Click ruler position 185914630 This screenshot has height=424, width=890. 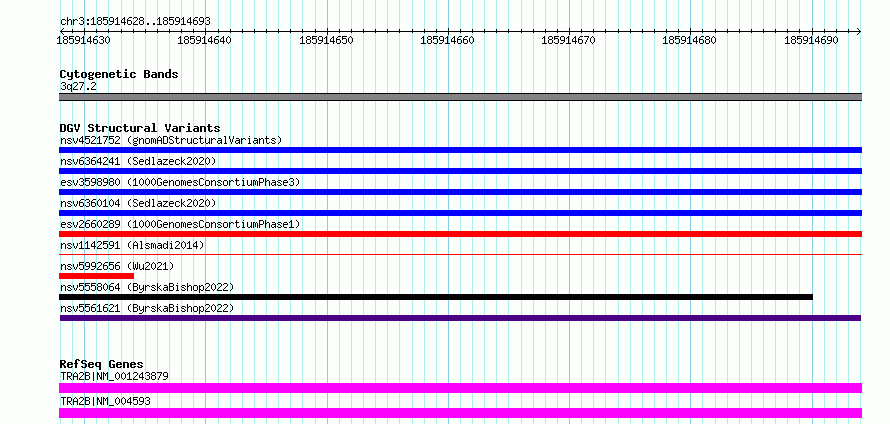click(84, 40)
